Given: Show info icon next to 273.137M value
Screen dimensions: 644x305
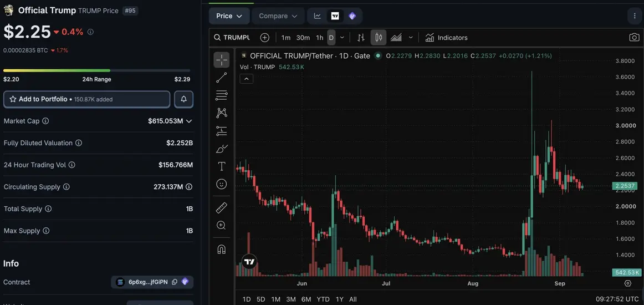Looking at the screenshot, I should click(189, 187).
